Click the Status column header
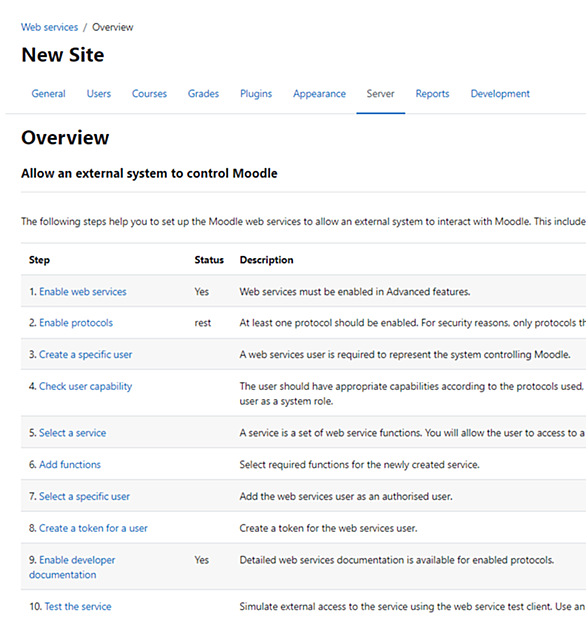 tap(209, 260)
